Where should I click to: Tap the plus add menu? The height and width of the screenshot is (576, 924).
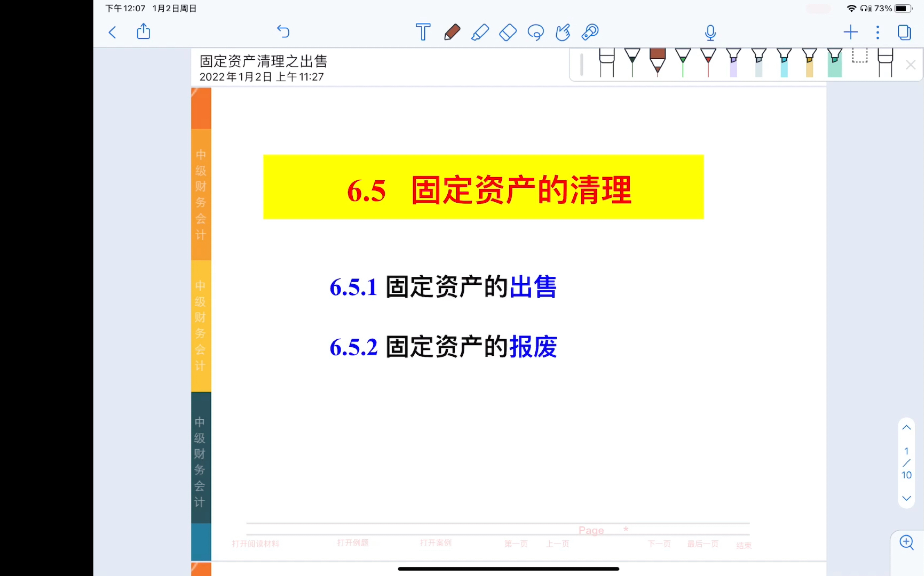tap(850, 32)
